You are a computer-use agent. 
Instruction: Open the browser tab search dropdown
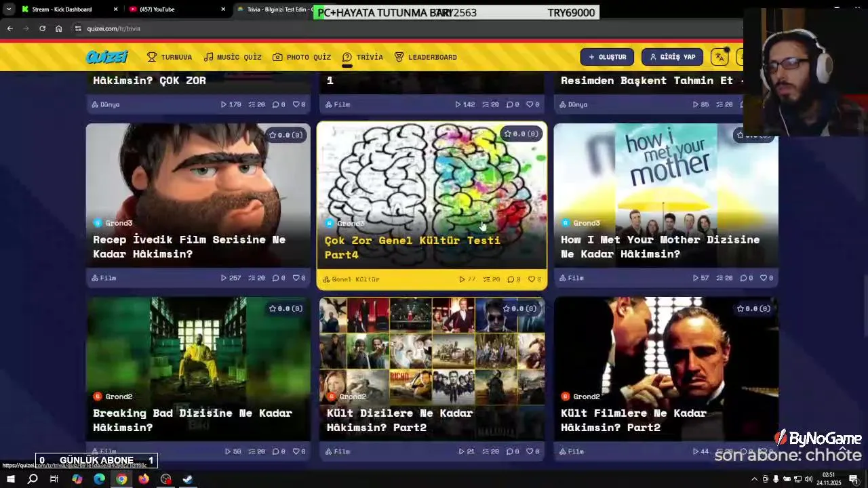tap(8, 9)
